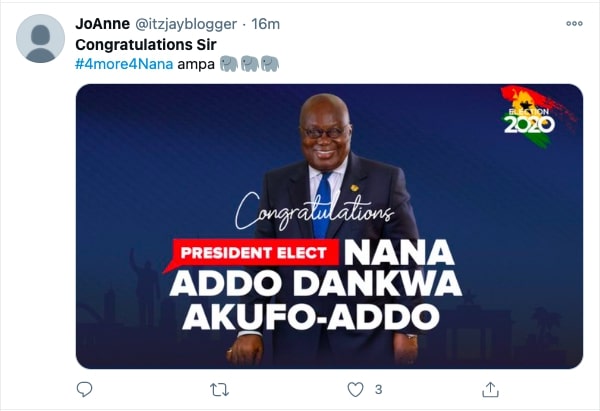600x411 pixels.
Task: Click the red President Elect banner
Action: (x=253, y=253)
